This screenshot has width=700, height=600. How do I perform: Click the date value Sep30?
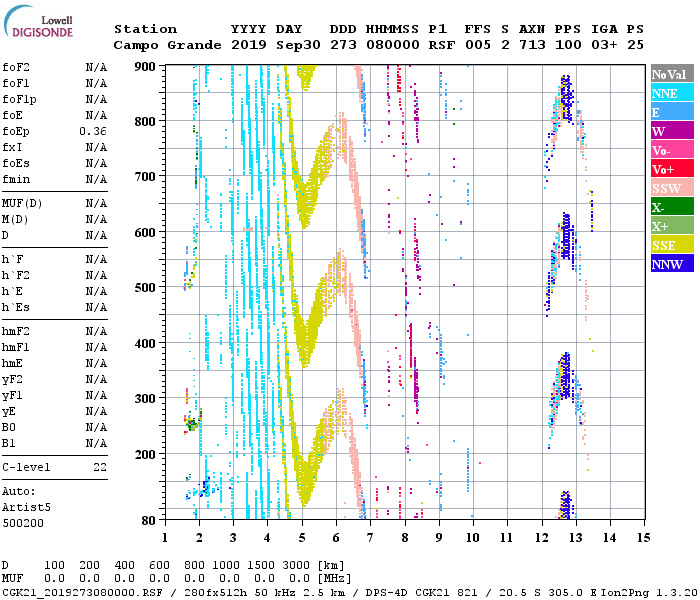coord(298,45)
